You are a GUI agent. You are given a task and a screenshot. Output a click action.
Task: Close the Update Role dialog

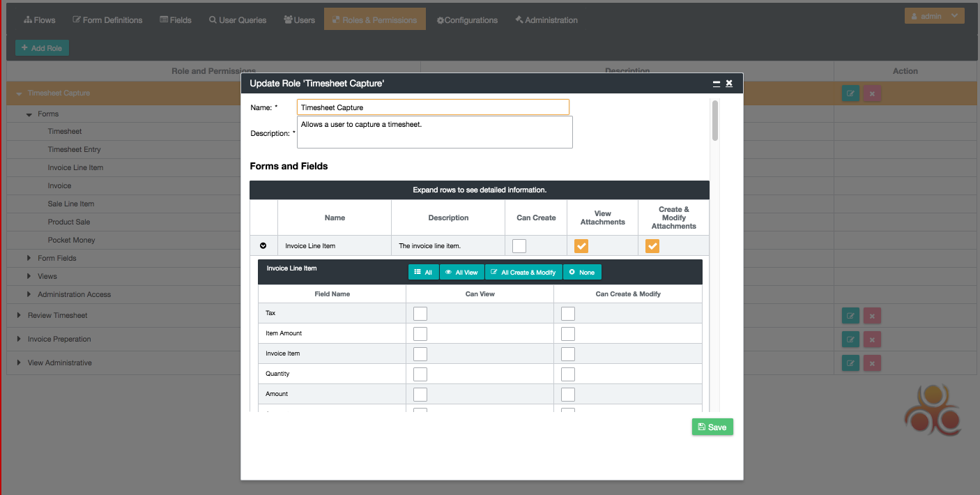pos(729,83)
